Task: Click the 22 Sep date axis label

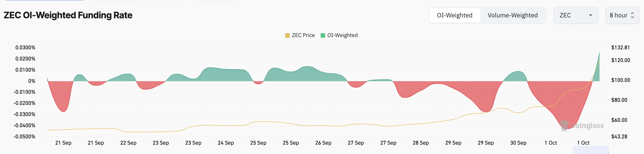Action: (x=128, y=143)
